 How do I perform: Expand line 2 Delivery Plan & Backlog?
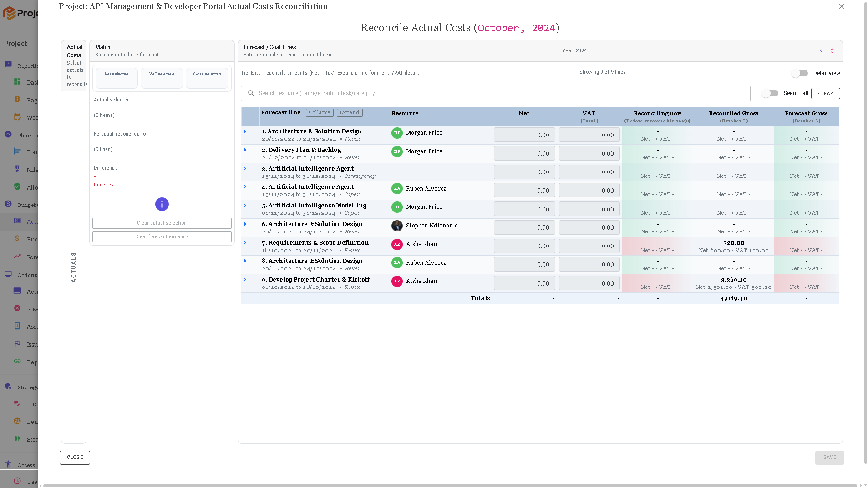click(244, 150)
